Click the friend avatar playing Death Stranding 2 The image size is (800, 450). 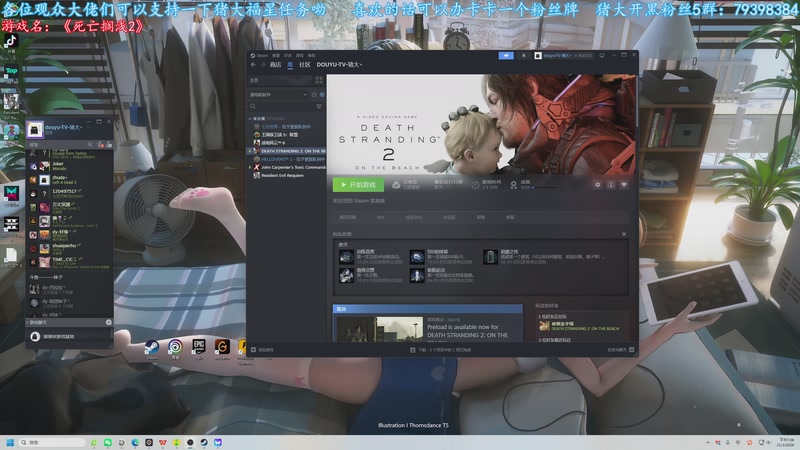(x=544, y=326)
